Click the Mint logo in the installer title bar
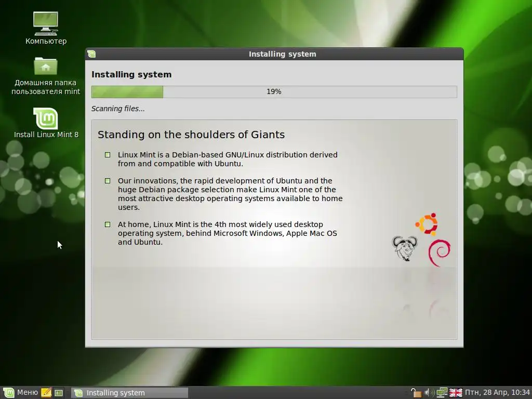Viewport: 532px width, 399px height. click(x=91, y=54)
